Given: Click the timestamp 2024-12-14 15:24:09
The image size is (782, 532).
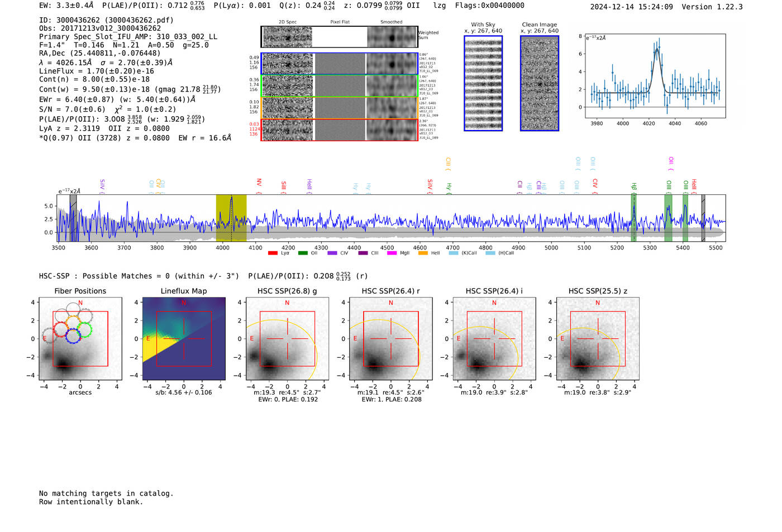Looking at the screenshot, I should (x=631, y=7).
